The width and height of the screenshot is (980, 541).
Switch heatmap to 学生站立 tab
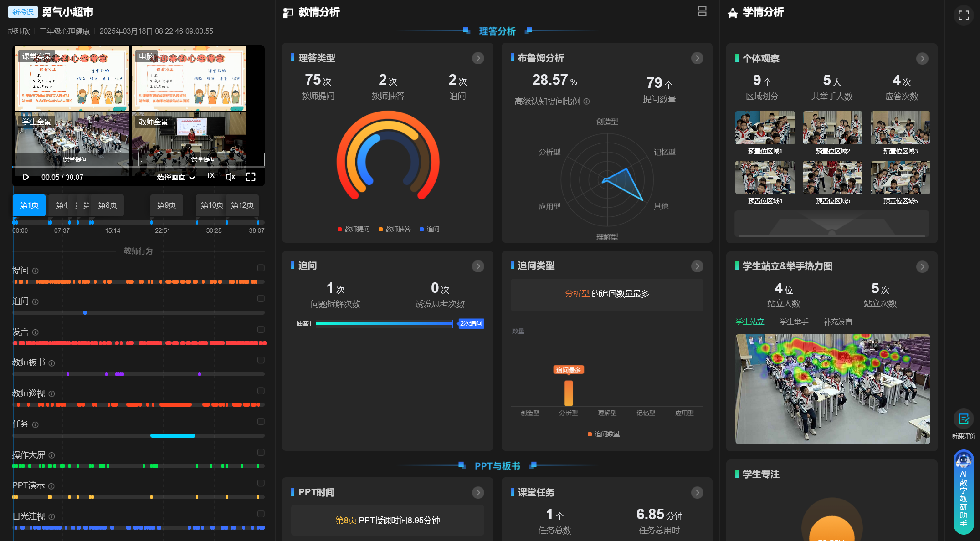click(x=750, y=322)
